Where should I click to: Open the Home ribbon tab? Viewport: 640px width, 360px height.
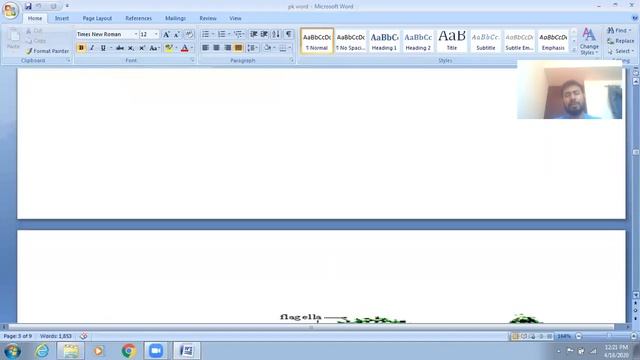click(35, 18)
